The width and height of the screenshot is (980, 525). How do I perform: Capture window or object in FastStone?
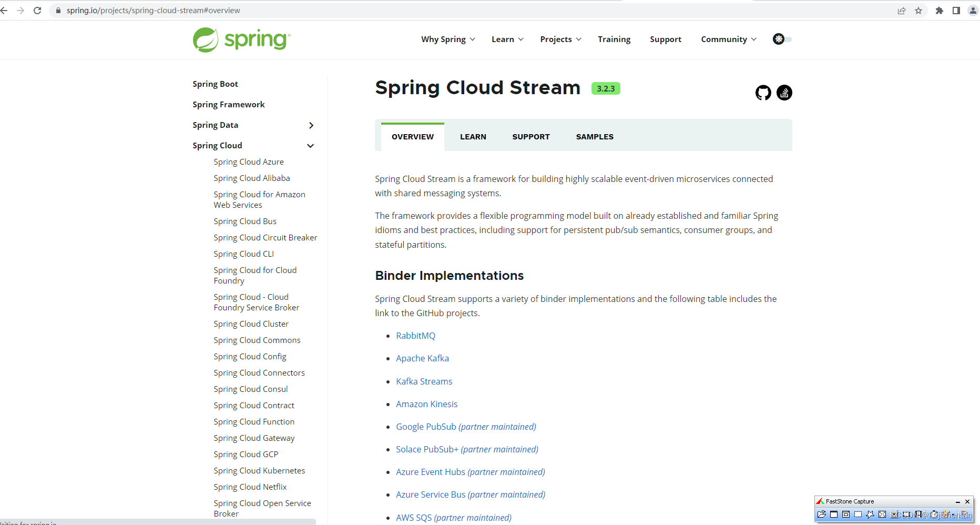(x=846, y=514)
